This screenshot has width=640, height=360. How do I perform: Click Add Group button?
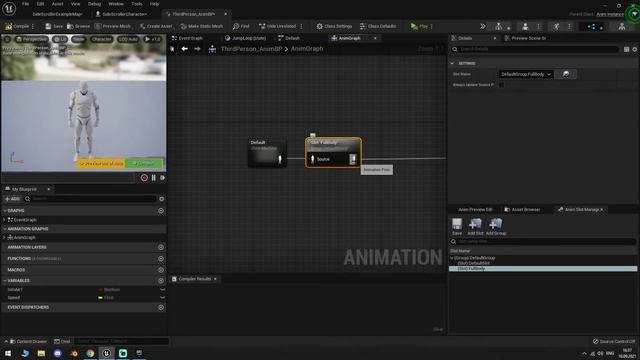(x=496, y=227)
